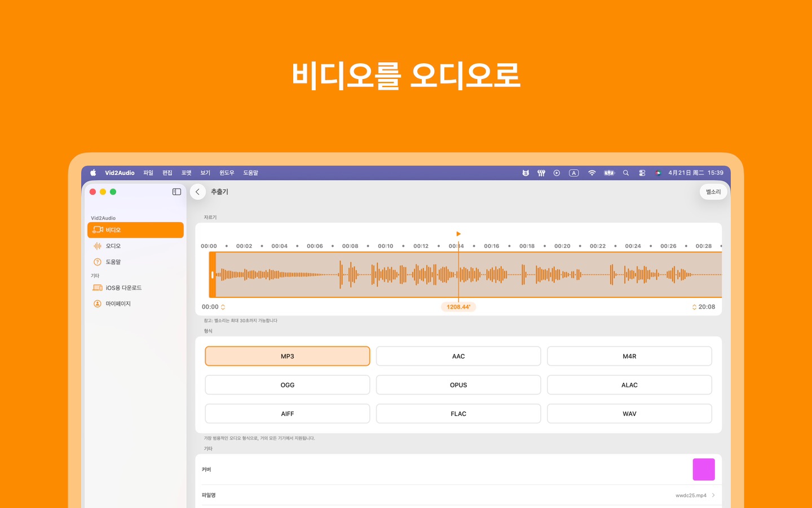This screenshot has height=508, width=812.
Task: Click the 00:26 timeline ruler label
Action: click(x=668, y=246)
